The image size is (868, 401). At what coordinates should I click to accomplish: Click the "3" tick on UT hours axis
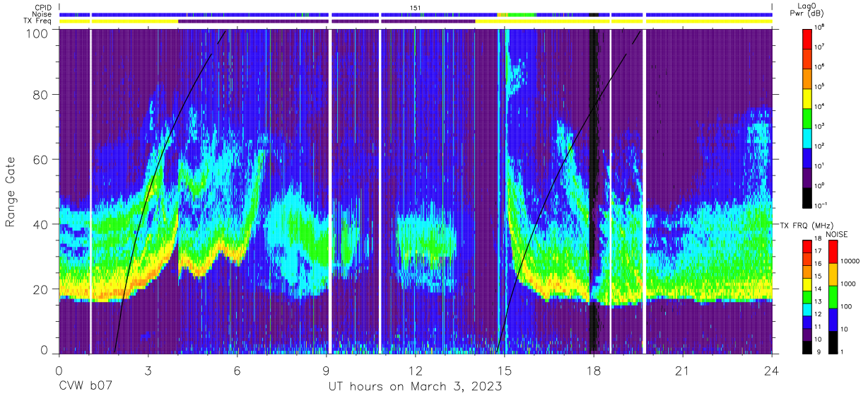148,371
